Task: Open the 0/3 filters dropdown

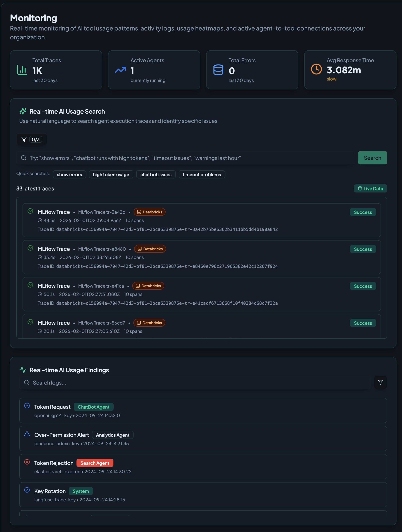Action: 32,139
